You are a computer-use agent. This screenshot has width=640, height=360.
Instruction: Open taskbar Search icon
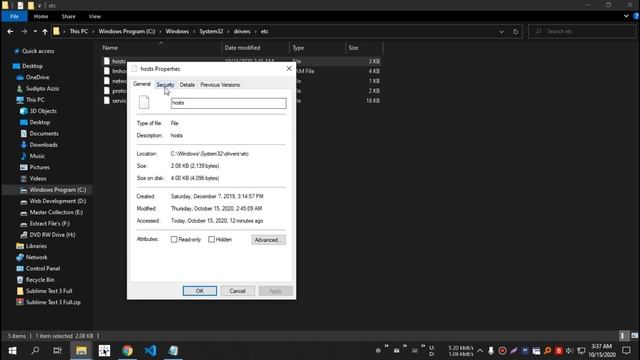[35, 351]
